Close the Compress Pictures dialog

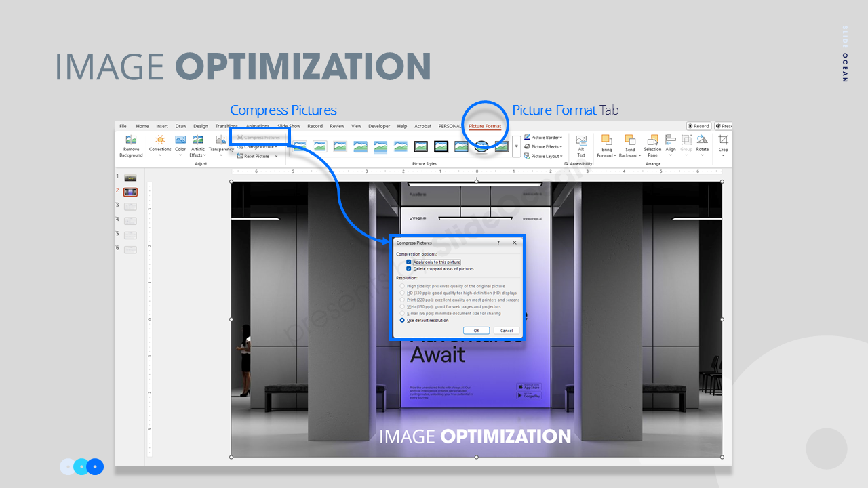(x=514, y=243)
